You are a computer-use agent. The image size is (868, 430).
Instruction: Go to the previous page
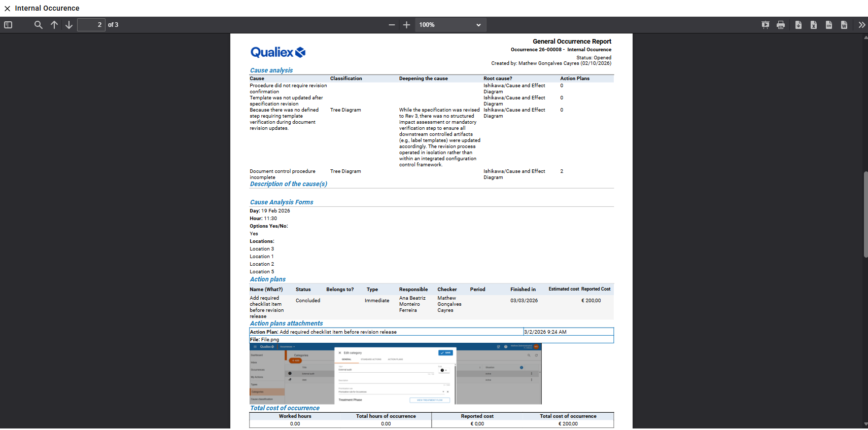[x=54, y=25]
